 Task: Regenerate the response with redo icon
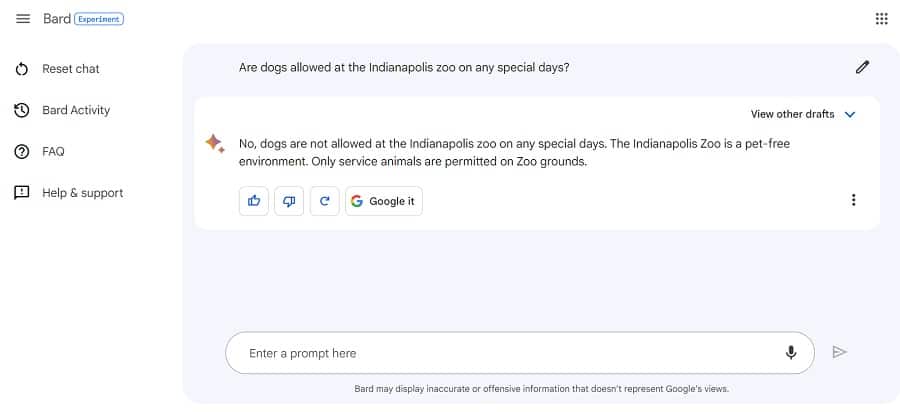click(x=324, y=201)
